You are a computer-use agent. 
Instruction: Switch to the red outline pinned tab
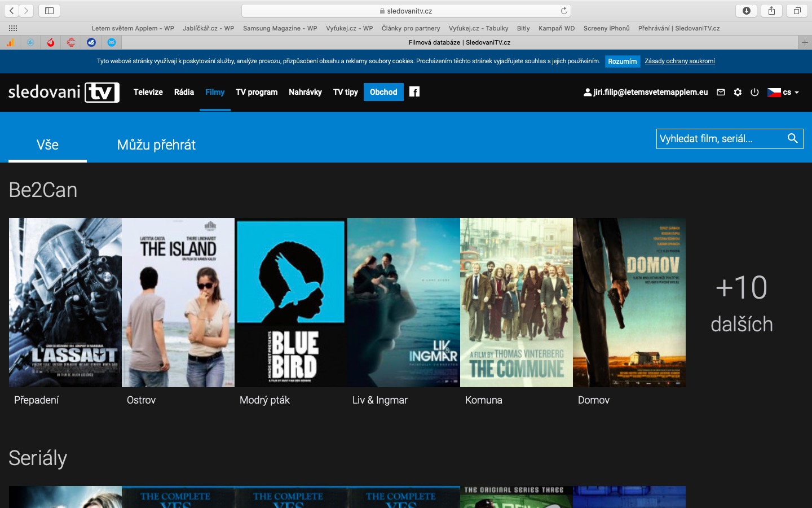(x=71, y=42)
